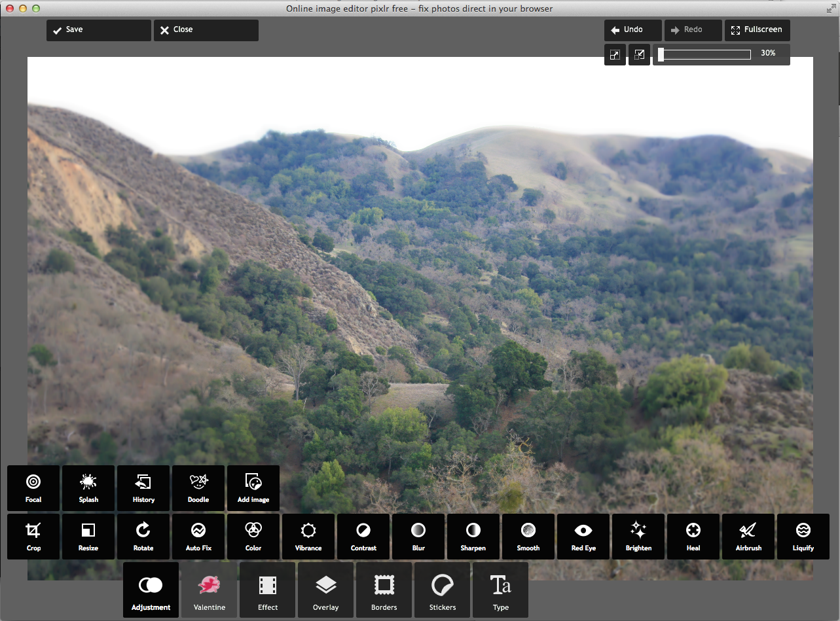
Task: Enter Fullscreen mode
Action: point(758,30)
